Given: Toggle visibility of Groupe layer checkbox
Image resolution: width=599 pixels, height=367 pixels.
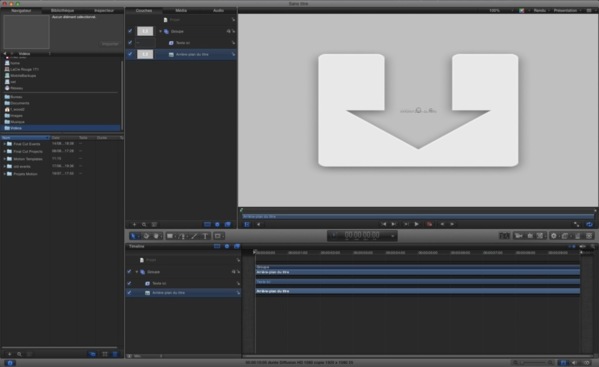Looking at the screenshot, I should [130, 31].
